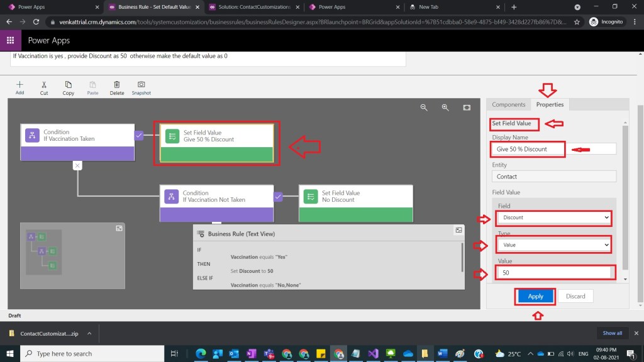Image resolution: width=644 pixels, height=362 pixels.
Task: Click the Display Name input field
Action: [553, 149]
